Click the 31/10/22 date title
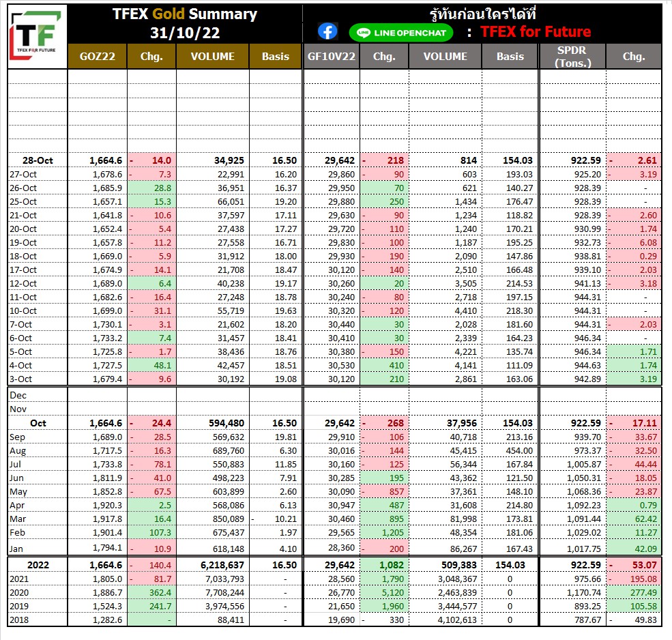Image resolution: width=672 pixels, height=640 pixels. [x=185, y=33]
